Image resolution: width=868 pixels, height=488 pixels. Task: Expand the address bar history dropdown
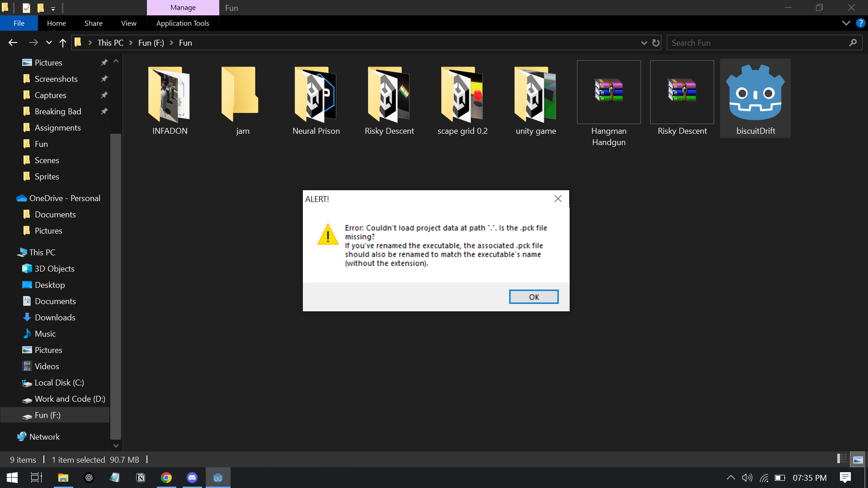(x=644, y=43)
